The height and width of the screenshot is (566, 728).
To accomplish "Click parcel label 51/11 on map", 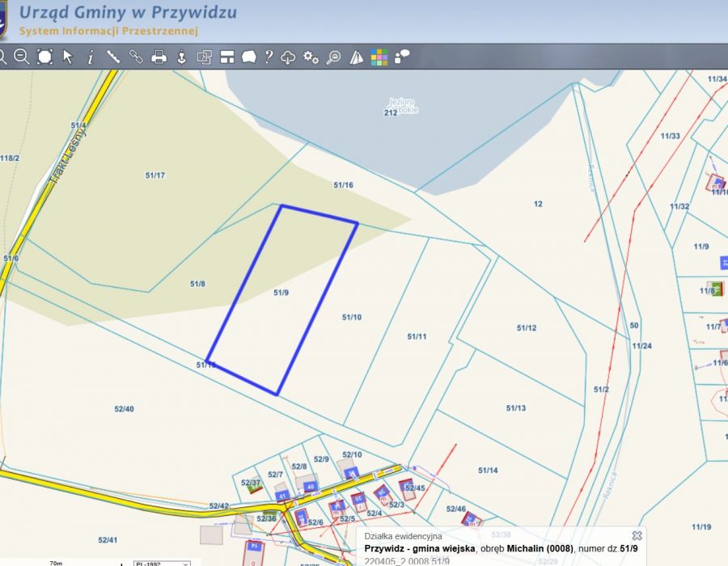I will (417, 336).
